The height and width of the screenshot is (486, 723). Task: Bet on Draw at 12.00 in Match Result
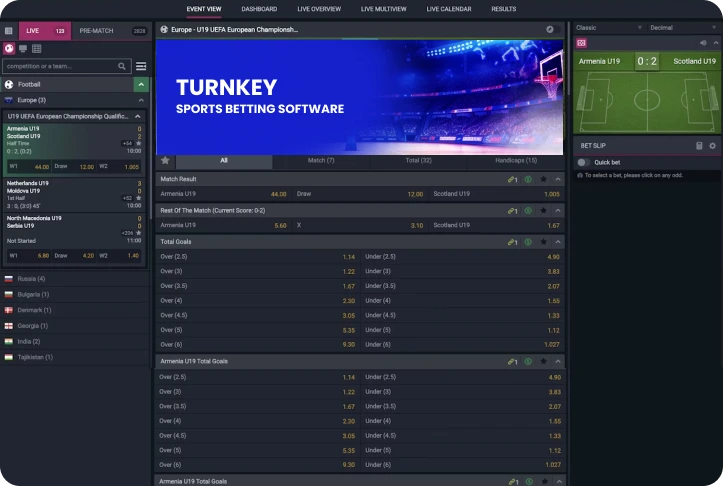pos(359,194)
